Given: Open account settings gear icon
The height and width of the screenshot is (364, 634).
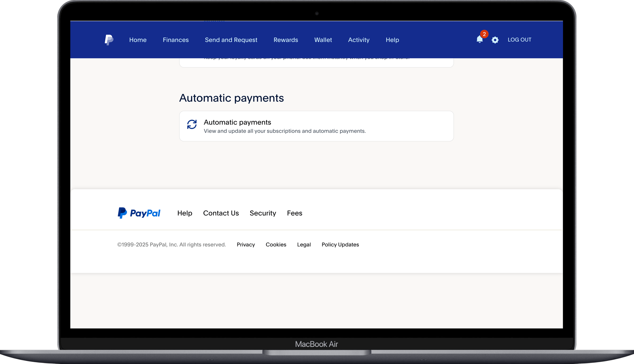Looking at the screenshot, I should point(495,40).
